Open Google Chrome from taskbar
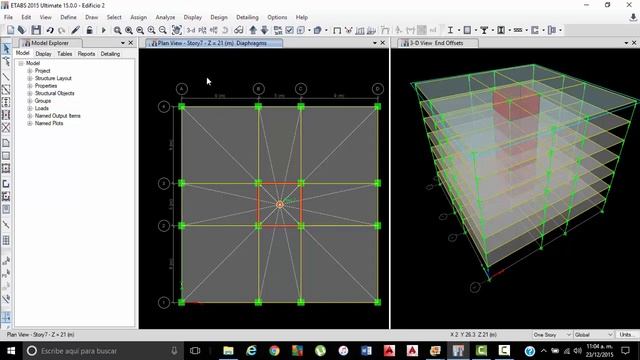Viewport: 640px width, 360px height. coord(274,351)
